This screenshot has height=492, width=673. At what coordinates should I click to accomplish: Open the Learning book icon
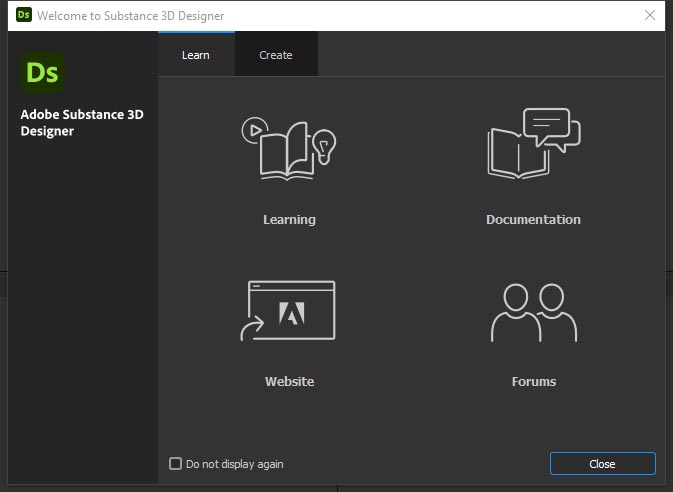point(288,150)
